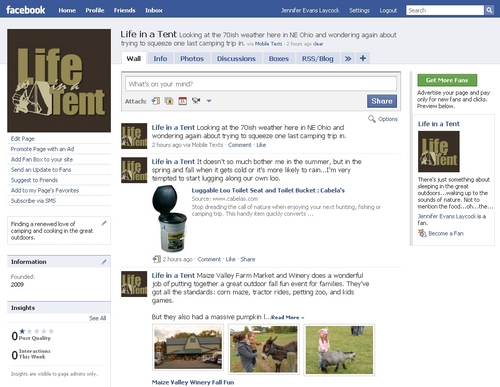Click the Luggable Loo bucket thumbnail
500x387 pixels.
(x=169, y=219)
